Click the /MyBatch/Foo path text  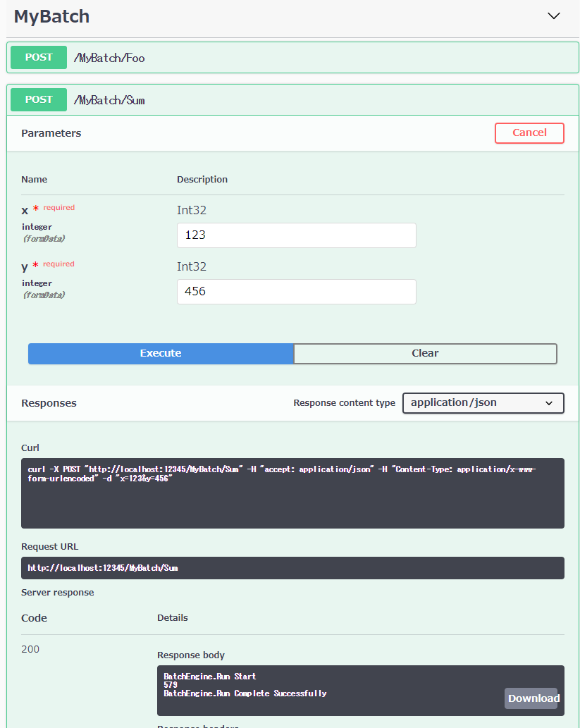click(x=109, y=58)
